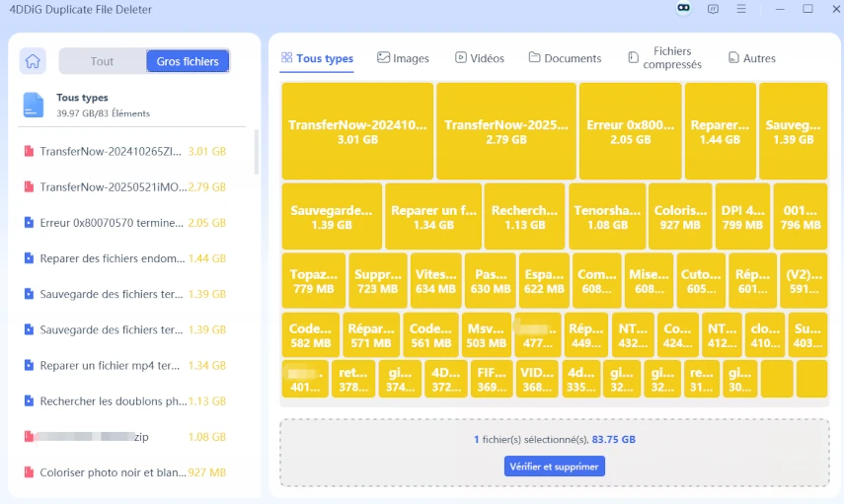The height and width of the screenshot is (504, 844).
Task: Click icon beside the 1.08 GB zip file
Action: click(29, 436)
